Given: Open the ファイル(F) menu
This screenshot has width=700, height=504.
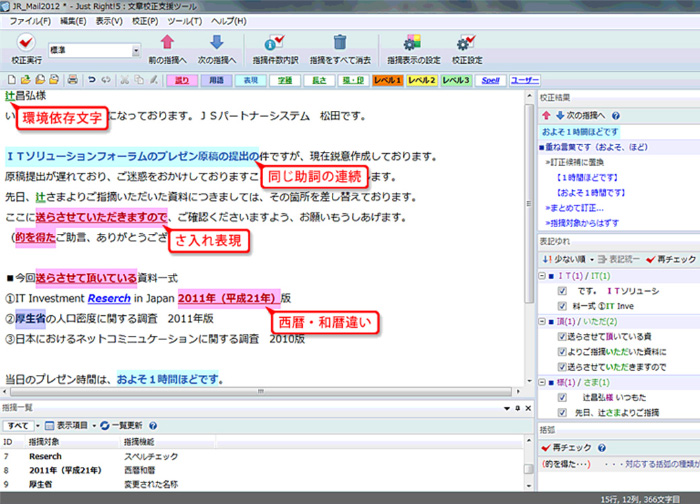Looking at the screenshot, I should tap(30, 21).
